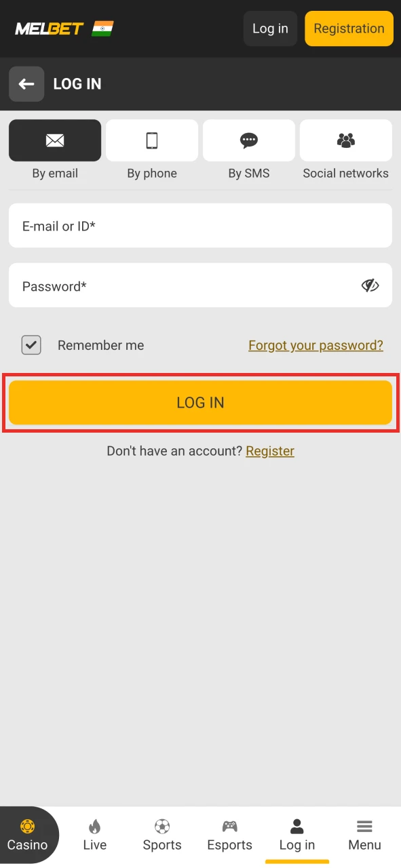
Task: Select the Live flame icon
Action: coord(94,826)
